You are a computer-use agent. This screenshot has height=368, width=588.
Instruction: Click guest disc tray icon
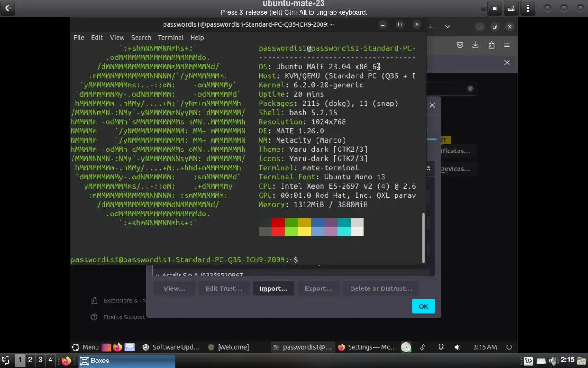pyautogui.click(x=406, y=347)
